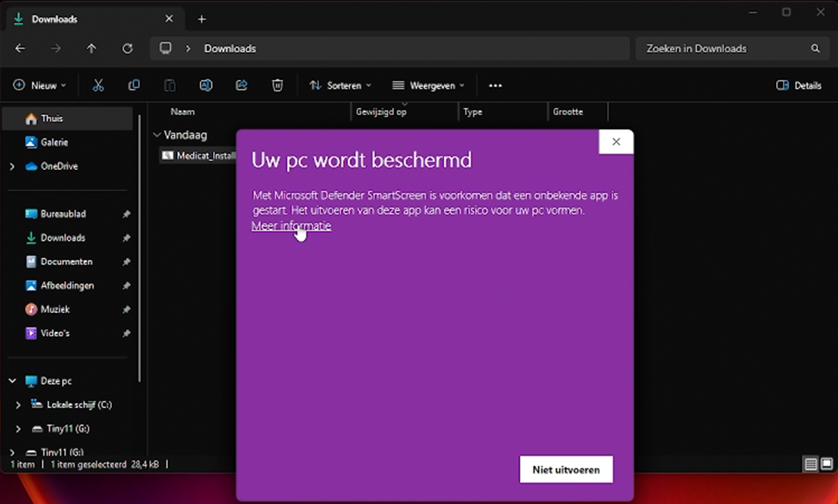Open new tab with plus button
This screenshot has height=504, width=838.
coord(201,19)
